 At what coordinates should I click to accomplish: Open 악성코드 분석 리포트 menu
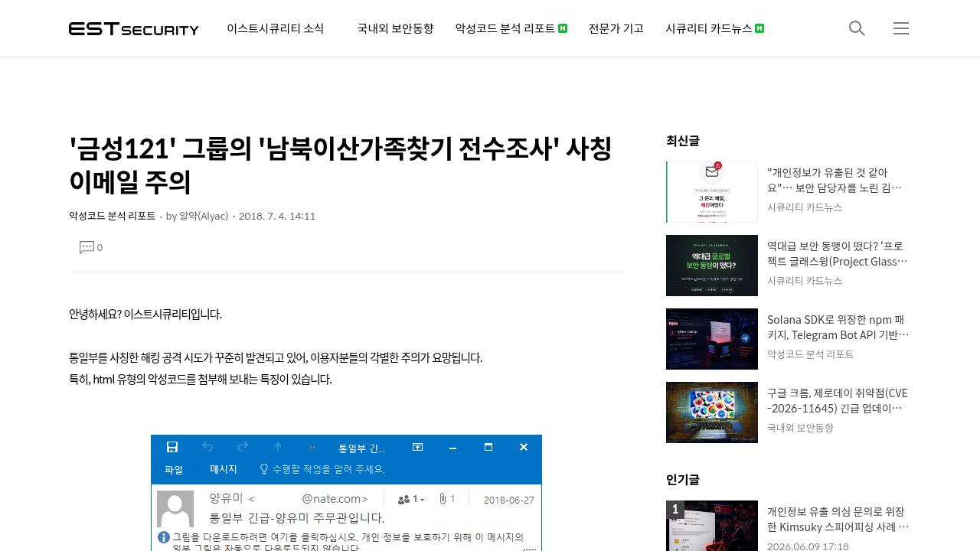[511, 28]
